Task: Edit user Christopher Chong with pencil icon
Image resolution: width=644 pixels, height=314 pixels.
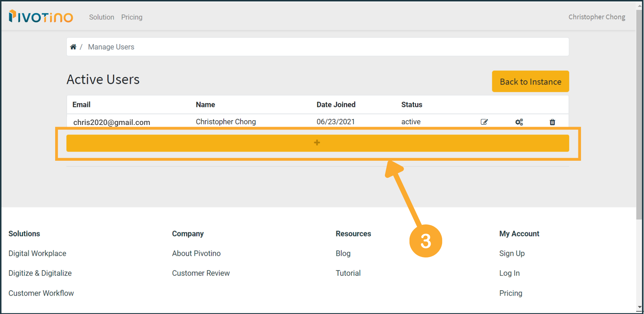Action: click(484, 122)
